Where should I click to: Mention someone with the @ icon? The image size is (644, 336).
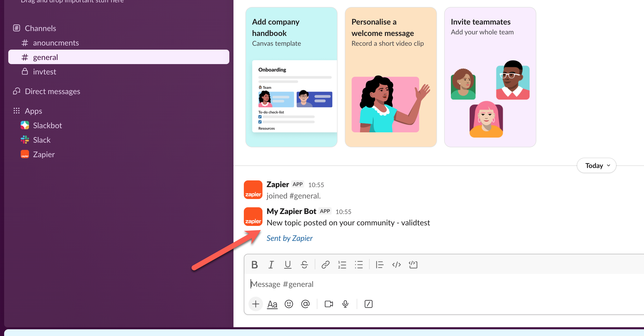pyautogui.click(x=305, y=304)
